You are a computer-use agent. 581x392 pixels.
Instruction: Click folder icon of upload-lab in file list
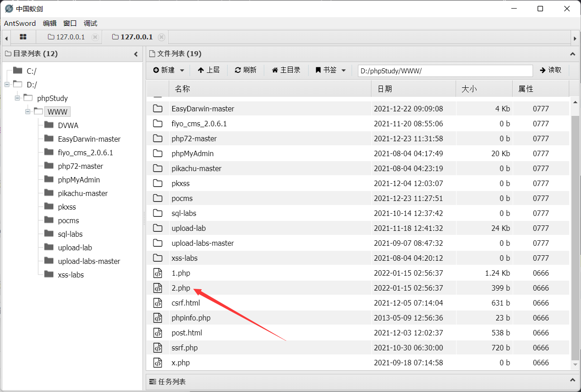point(157,228)
